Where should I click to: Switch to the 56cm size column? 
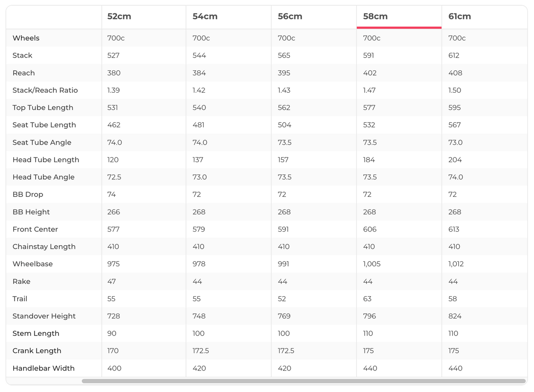(x=290, y=17)
